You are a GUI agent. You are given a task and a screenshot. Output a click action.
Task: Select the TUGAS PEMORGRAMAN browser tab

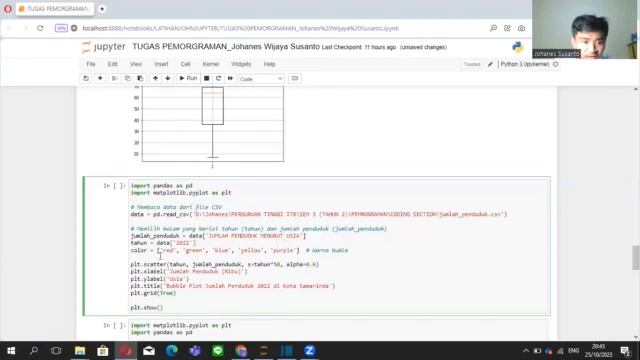(55, 9)
